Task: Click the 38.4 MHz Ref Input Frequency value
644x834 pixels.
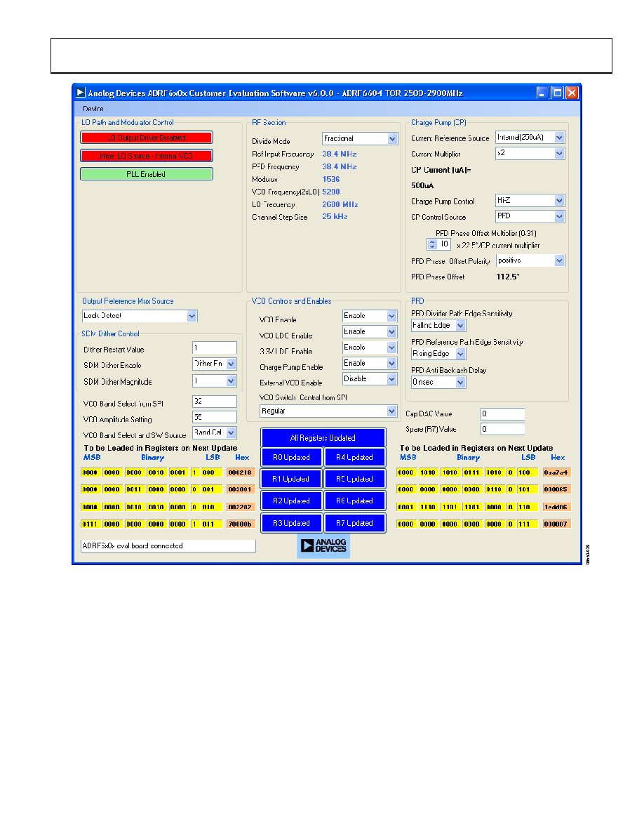Action: tap(340, 154)
